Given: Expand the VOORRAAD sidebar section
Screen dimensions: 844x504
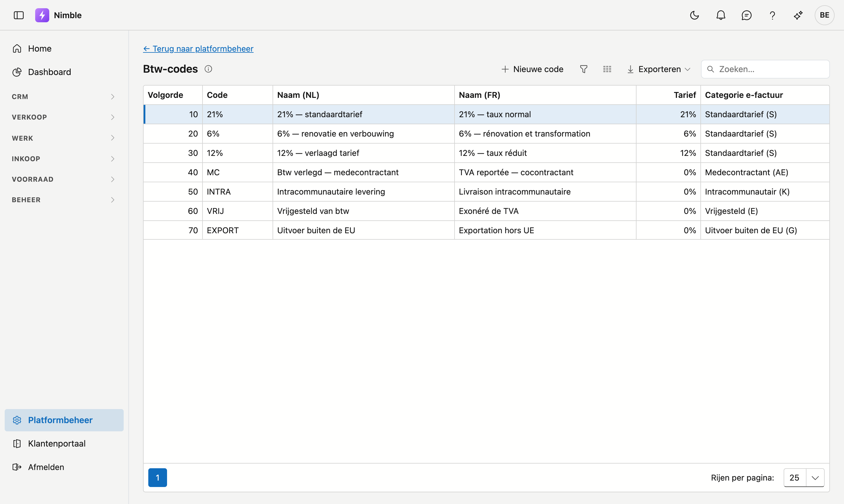Looking at the screenshot, I should click(x=63, y=179).
